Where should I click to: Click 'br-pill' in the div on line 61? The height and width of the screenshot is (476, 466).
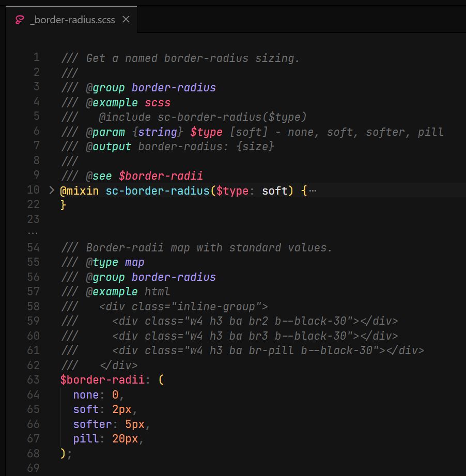pyautogui.click(x=271, y=351)
